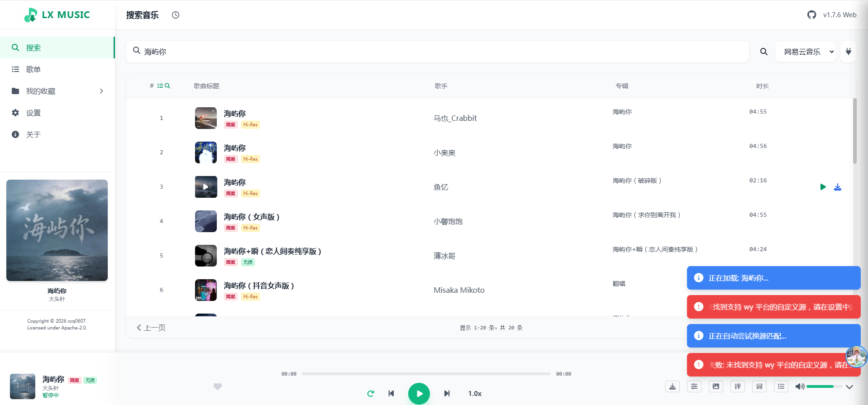Open the play queue list icon
This screenshot has height=405, width=868.
point(781,386)
